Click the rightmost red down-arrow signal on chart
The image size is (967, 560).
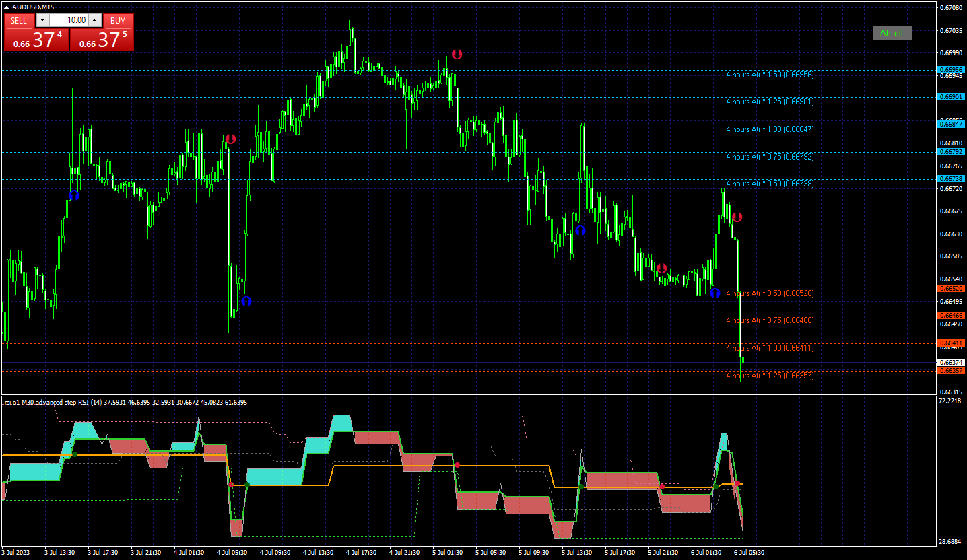[x=737, y=217]
